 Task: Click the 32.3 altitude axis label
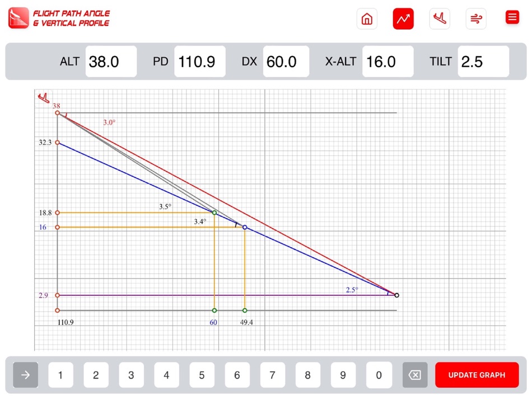(x=45, y=142)
